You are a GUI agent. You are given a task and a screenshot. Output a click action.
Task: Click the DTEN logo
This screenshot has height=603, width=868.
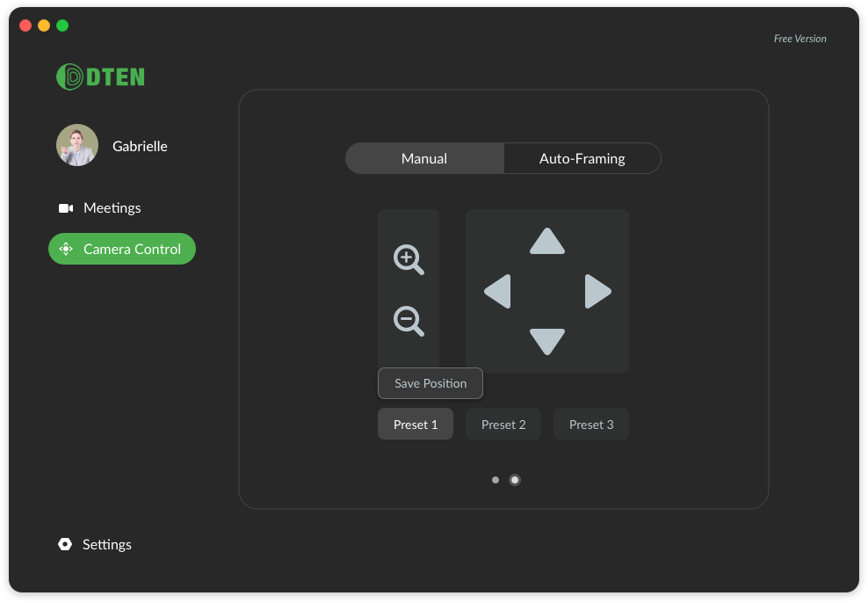coord(99,76)
